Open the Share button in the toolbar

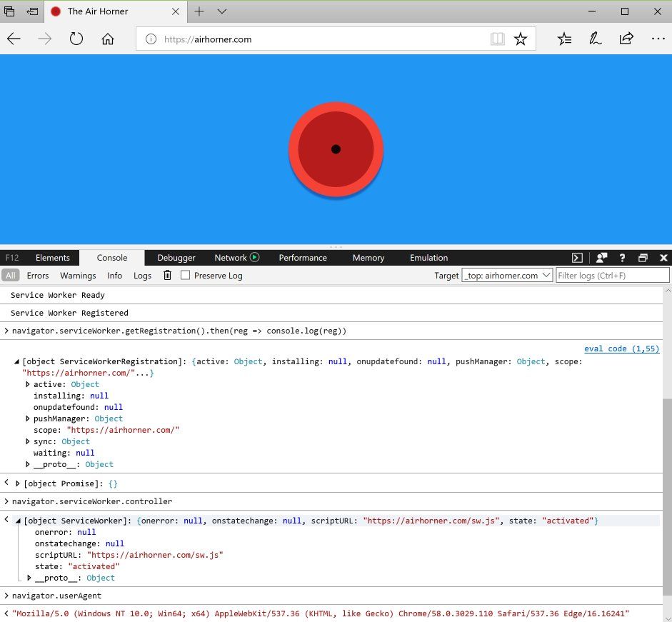(626, 39)
